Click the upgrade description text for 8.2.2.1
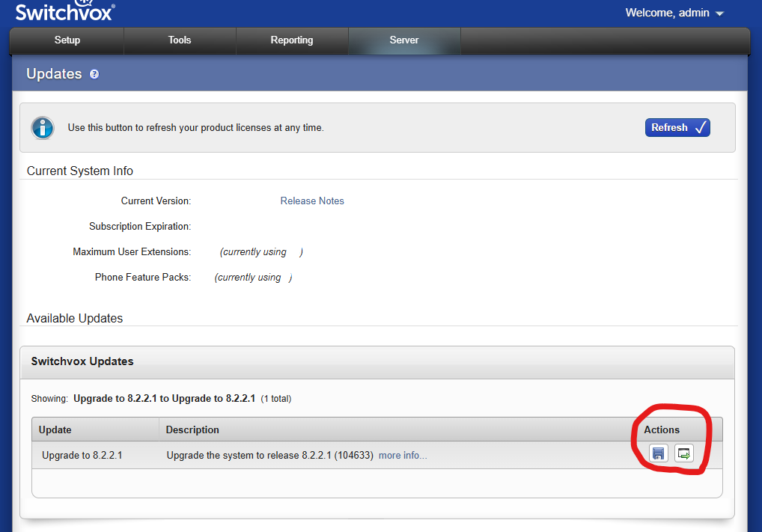The height and width of the screenshot is (532, 762). point(269,455)
